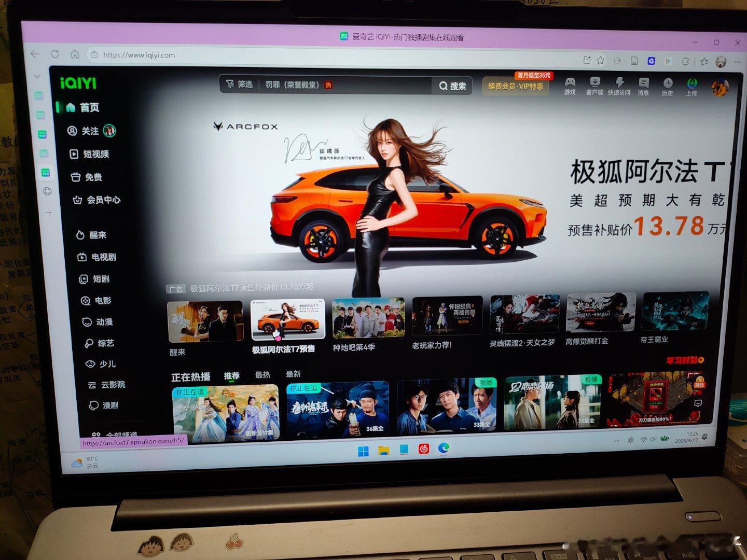Open the 漫剧 channel
The image size is (747, 560).
click(104, 405)
